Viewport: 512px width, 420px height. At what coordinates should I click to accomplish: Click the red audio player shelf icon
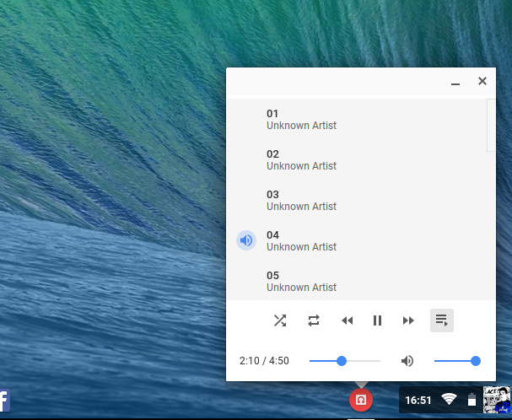[361, 399]
